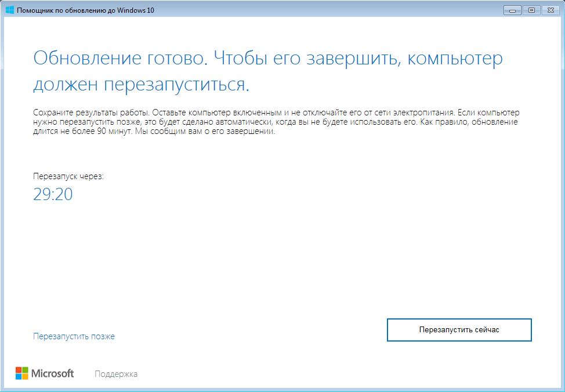Viewport: 565px width, 392px height.
Task: Click the Microsoft logo at bottom
Action: (45, 373)
